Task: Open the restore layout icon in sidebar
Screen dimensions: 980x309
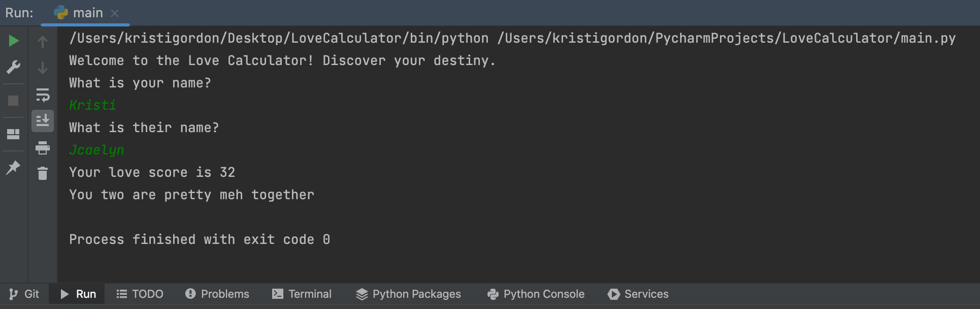Action: coord(14,134)
